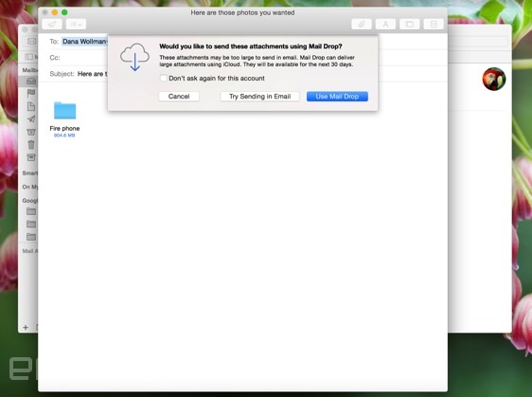Screen dimensions: 532x397
Task: Open the Drafts document icon in sidebar
Action: coord(31,106)
